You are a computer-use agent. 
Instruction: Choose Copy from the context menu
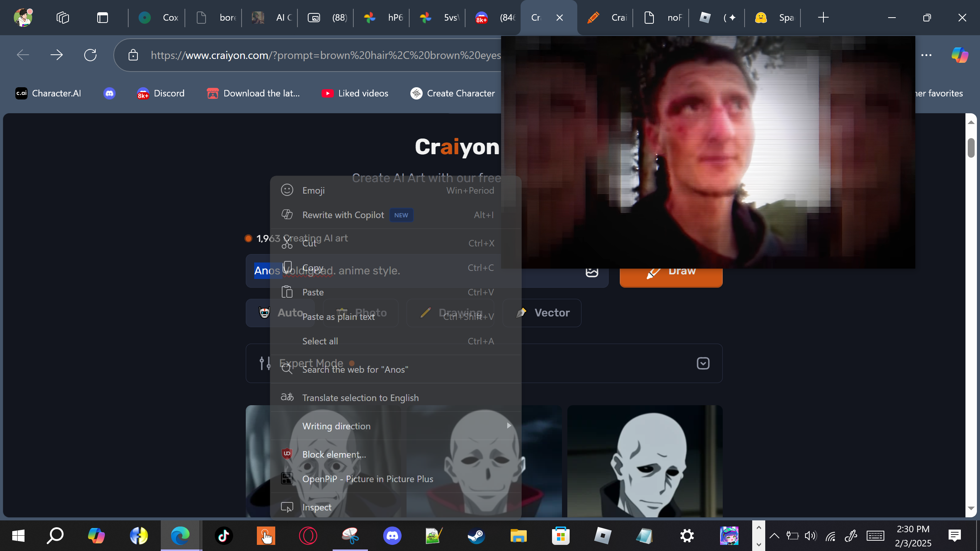(x=396, y=267)
